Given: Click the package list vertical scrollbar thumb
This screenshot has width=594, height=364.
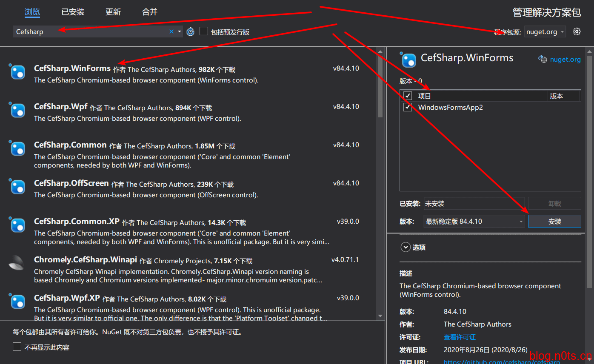Looking at the screenshot, I should coord(380,86).
